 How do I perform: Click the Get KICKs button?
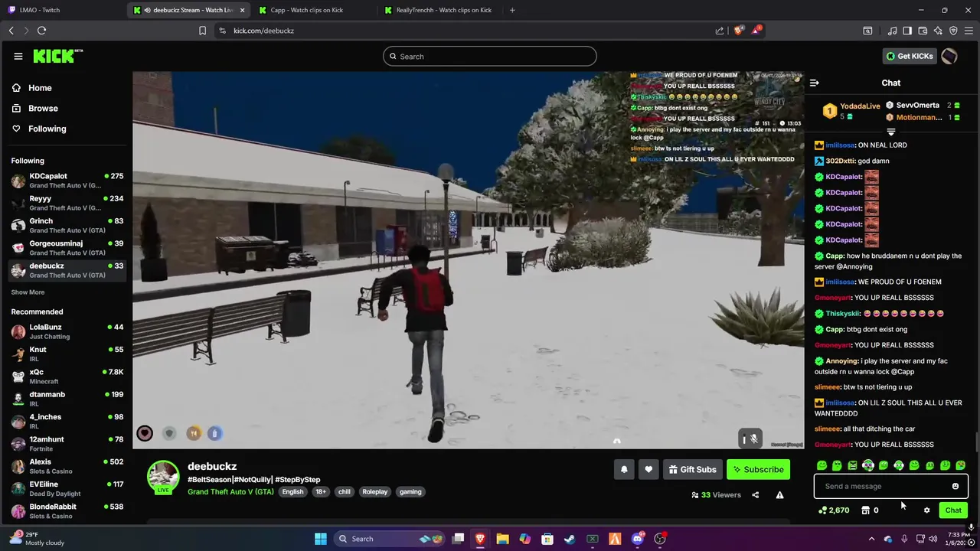[x=910, y=56]
